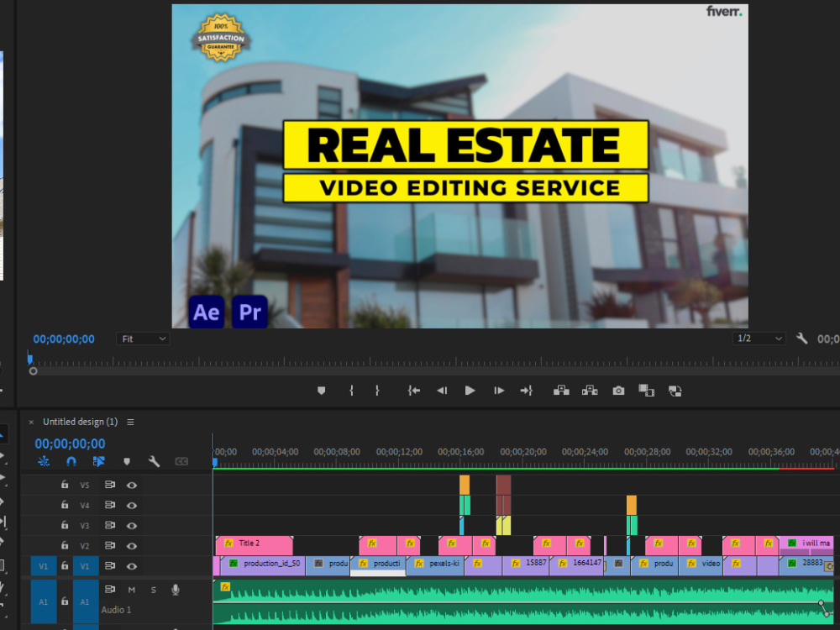Image resolution: width=840 pixels, height=630 pixels.
Task: Click the Toggle Proxies button
Action: (675, 391)
